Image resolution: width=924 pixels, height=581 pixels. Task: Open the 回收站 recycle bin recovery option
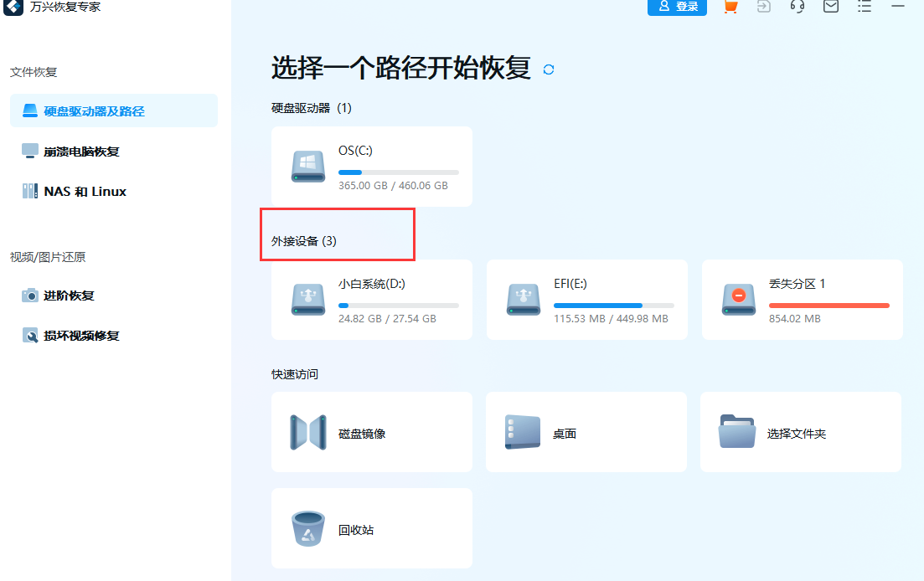371,528
